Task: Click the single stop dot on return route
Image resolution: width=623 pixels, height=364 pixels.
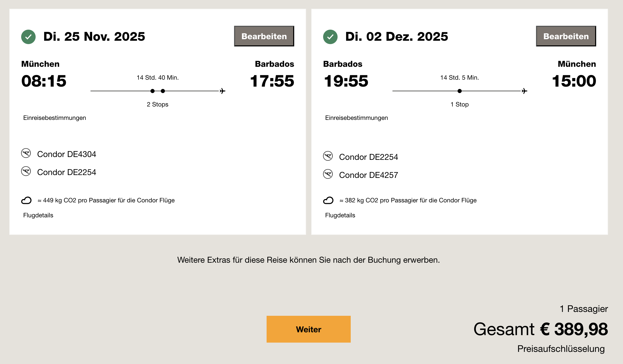Action: coord(459,91)
